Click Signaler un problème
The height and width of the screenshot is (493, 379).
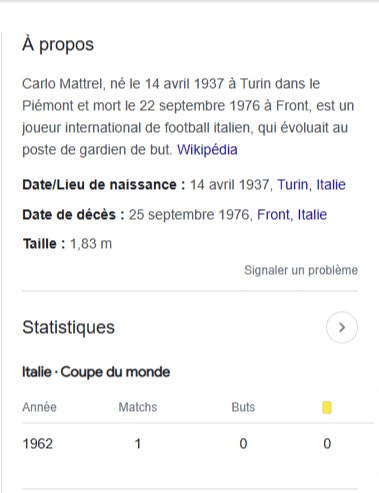[301, 270]
